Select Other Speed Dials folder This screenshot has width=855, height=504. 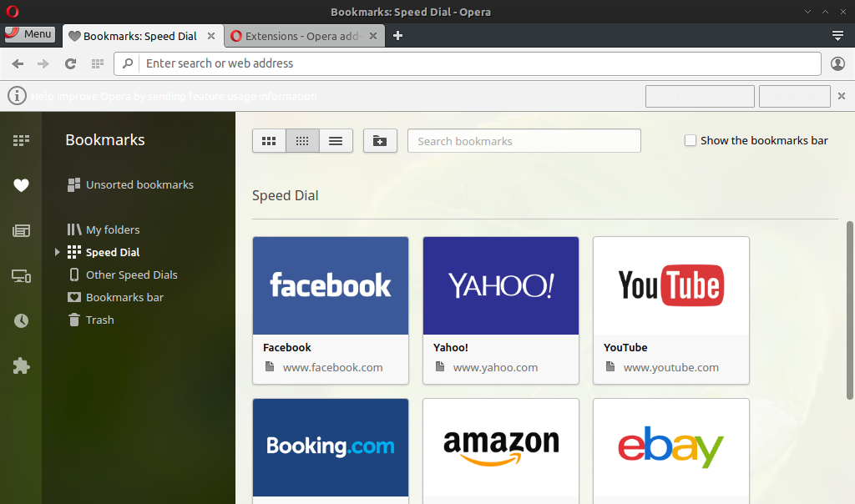click(124, 275)
